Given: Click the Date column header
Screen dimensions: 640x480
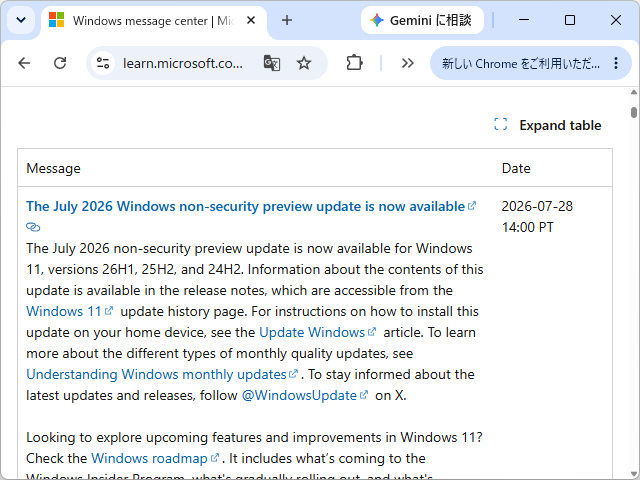Looking at the screenshot, I should (x=516, y=168).
